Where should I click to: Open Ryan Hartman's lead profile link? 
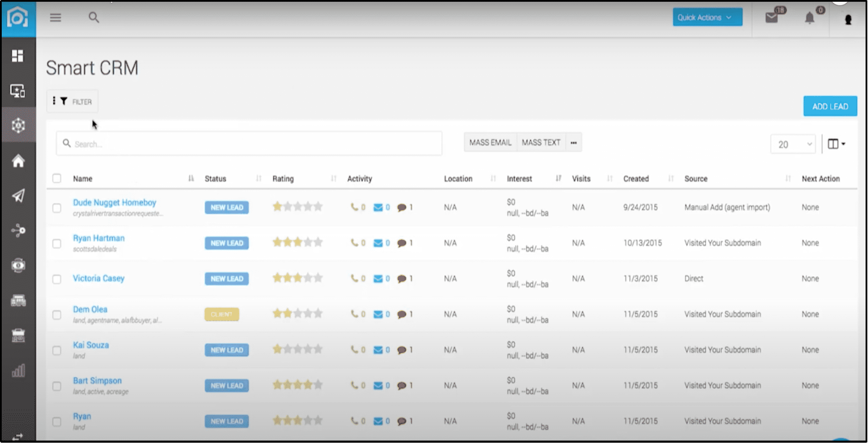tap(98, 238)
